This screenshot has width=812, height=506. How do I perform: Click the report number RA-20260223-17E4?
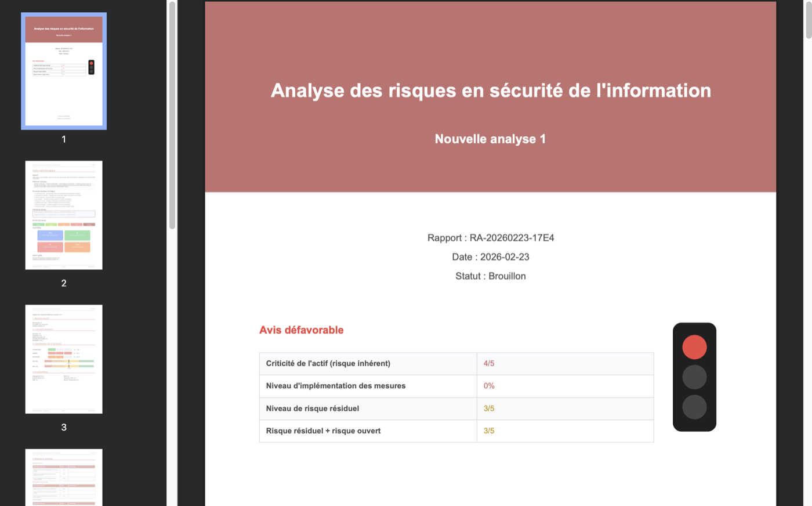(x=490, y=237)
